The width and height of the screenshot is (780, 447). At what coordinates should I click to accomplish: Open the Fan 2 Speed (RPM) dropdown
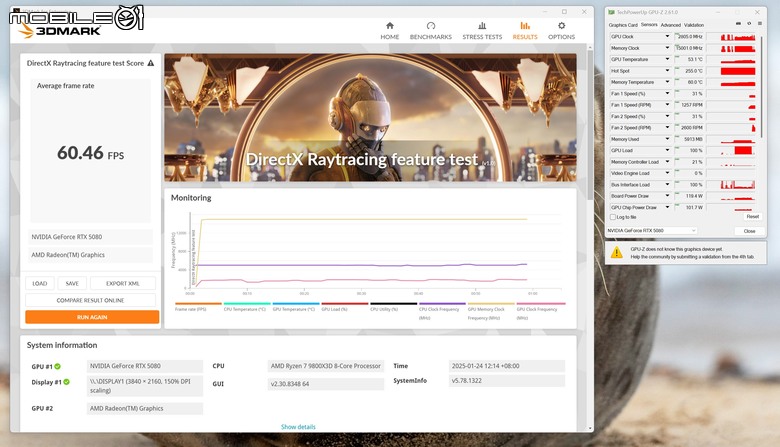tap(667, 128)
